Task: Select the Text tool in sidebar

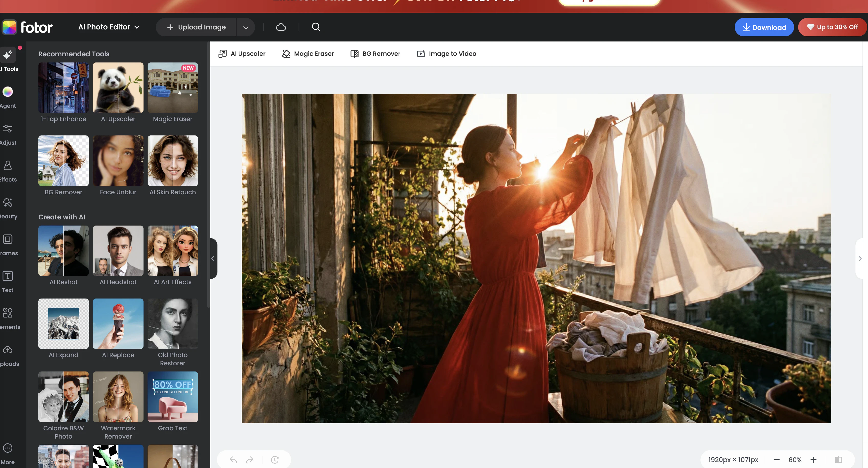Action: [8, 282]
